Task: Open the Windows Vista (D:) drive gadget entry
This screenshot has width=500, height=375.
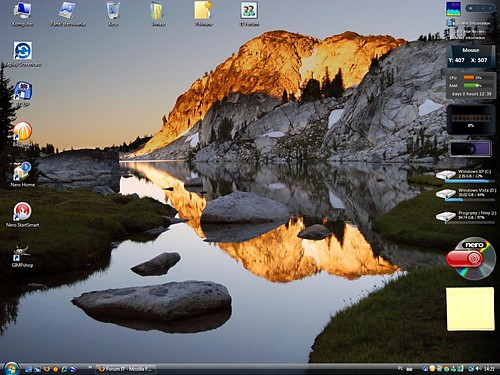Action: pyautogui.click(x=467, y=194)
